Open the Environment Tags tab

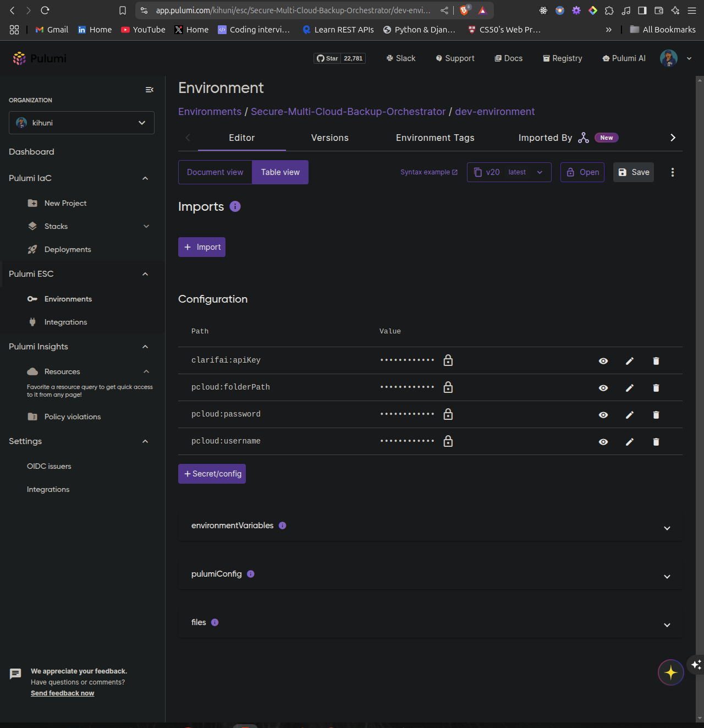point(435,138)
